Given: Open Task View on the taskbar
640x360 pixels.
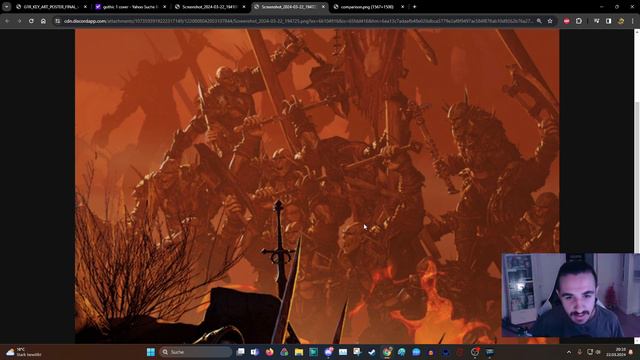Looking at the screenshot, I should tap(241, 352).
